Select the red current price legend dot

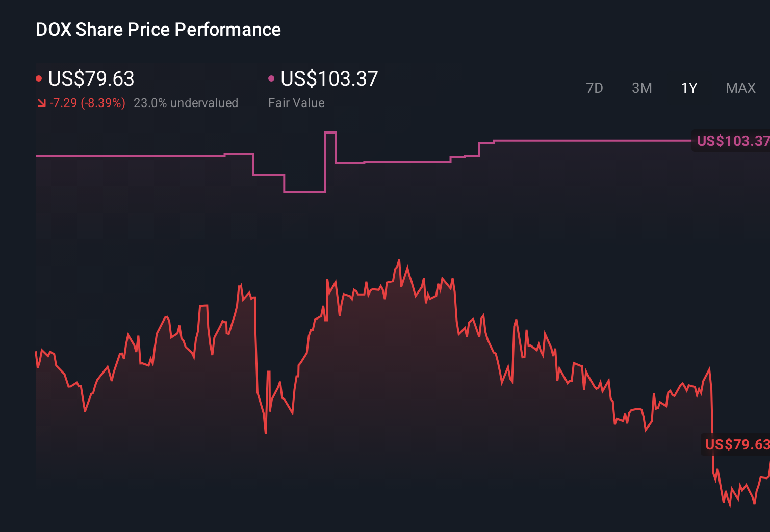(x=39, y=77)
